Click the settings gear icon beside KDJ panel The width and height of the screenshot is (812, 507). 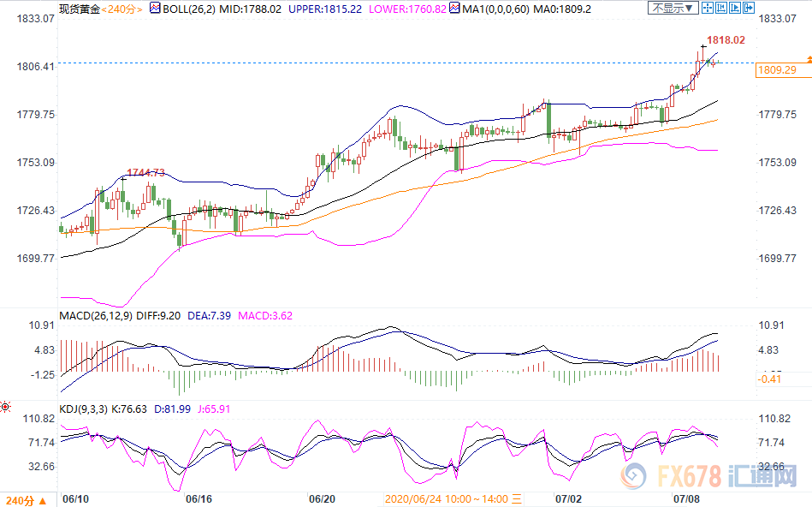(6, 404)
